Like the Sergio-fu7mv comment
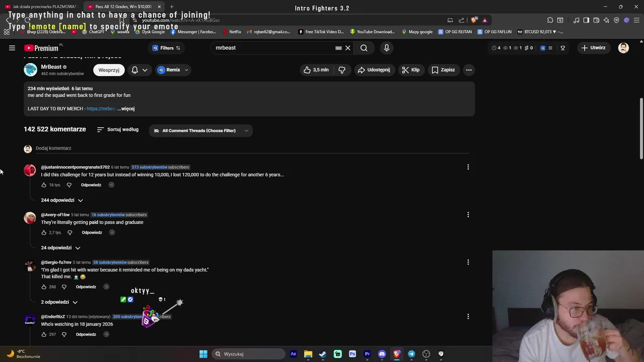 pyautogui.click(x=44, y=287)
